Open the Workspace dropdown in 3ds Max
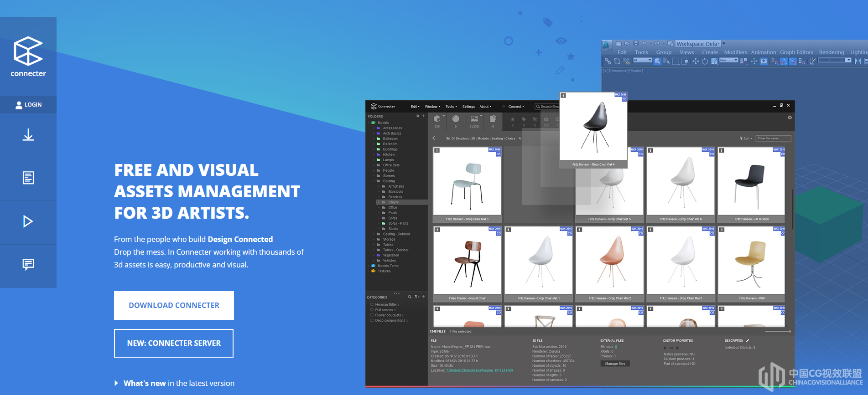This screenshot has width=868, height=395. point(698,44)
